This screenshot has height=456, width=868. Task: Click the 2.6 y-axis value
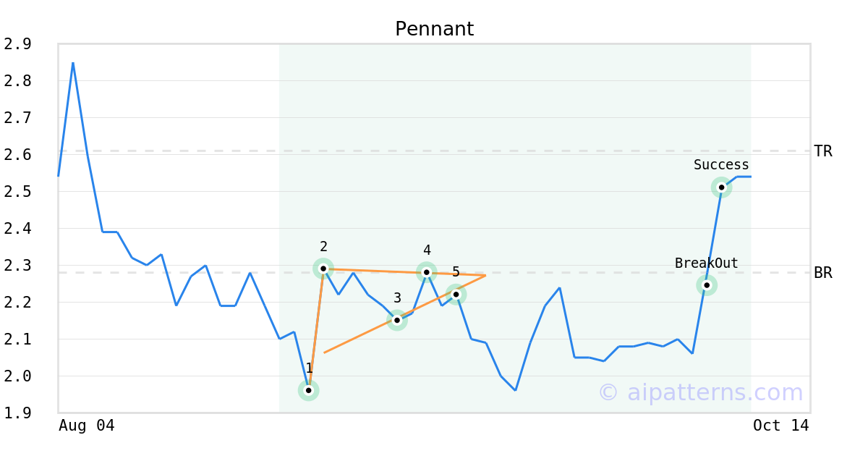[17, 155]
